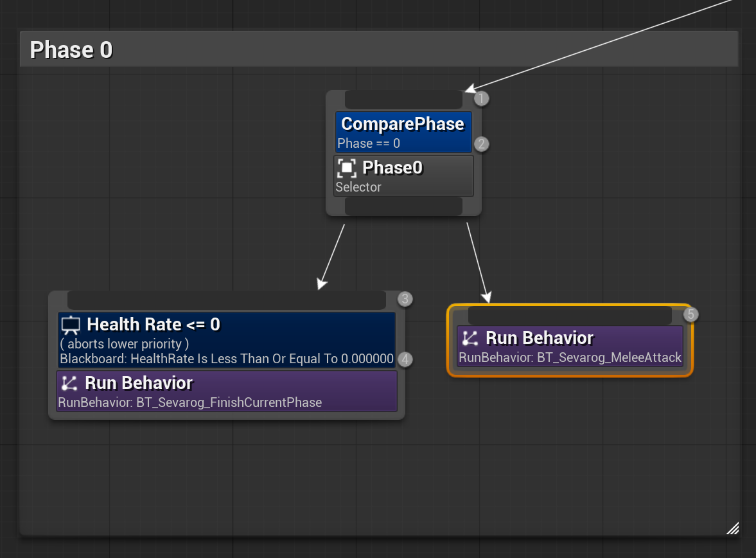756x558 pixels.
Task: Click the bottom output pin of the Phase0 node
Action: tap(403, 206)
